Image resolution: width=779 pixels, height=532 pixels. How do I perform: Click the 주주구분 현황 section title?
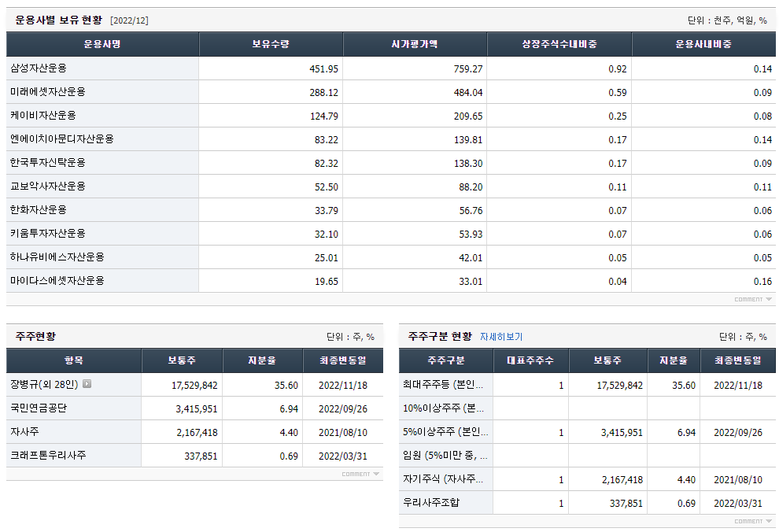(440, 336)
